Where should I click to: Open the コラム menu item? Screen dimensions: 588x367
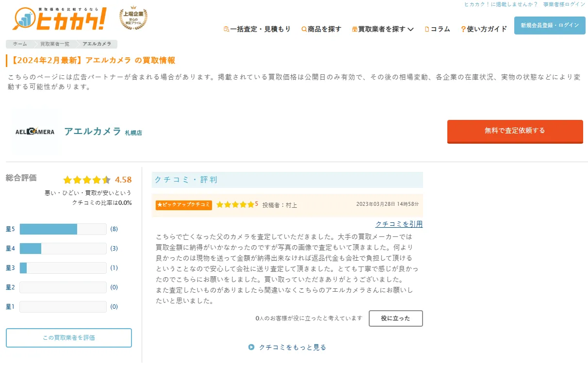440,29
